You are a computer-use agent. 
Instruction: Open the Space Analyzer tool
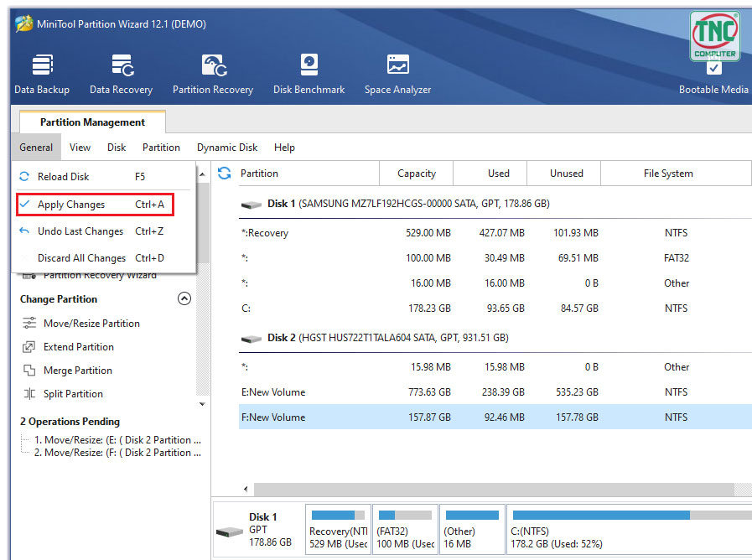click(x=397, y=75)
